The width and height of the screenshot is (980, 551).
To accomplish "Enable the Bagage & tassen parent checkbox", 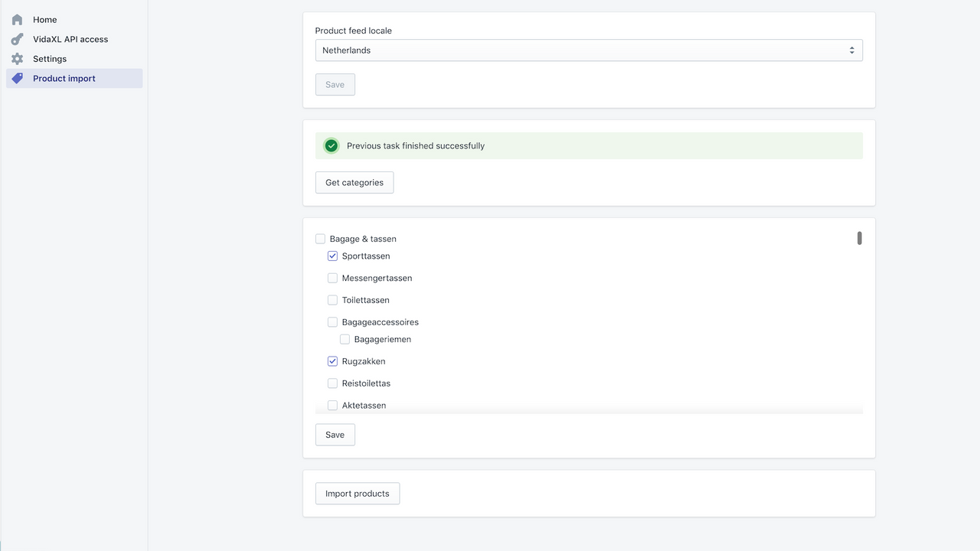I will click(x=320, y=238).
